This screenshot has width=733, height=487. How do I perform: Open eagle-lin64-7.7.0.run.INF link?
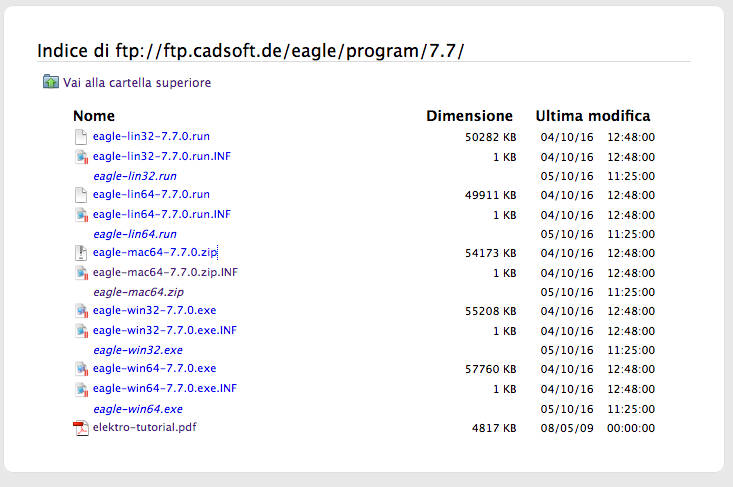pyautogui.click(x=162, y=215)
